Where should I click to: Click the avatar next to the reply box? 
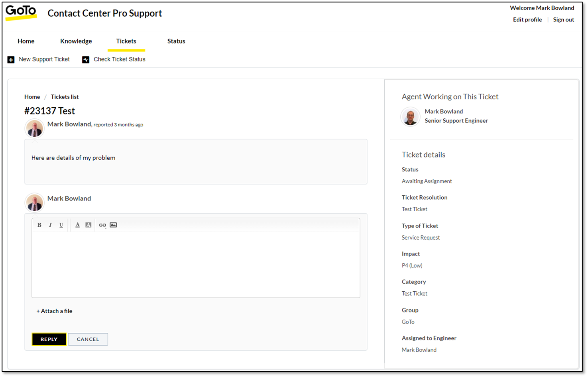[35, 203]
